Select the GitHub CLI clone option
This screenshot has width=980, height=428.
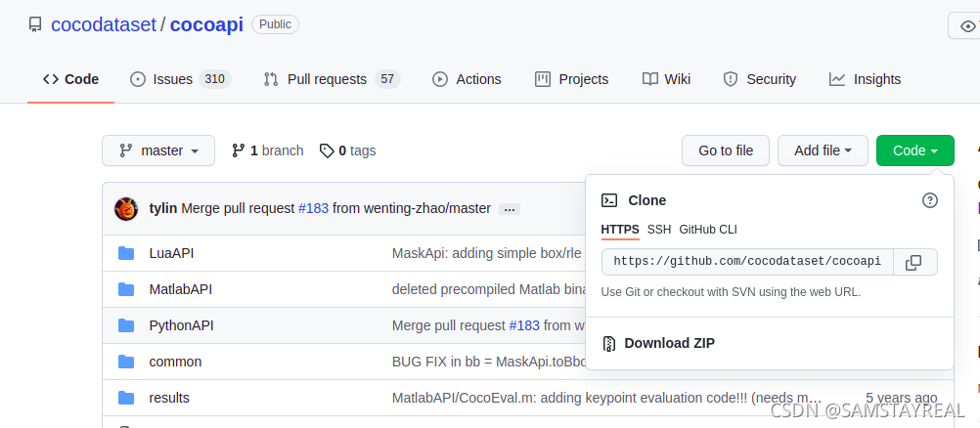point(708,230)
